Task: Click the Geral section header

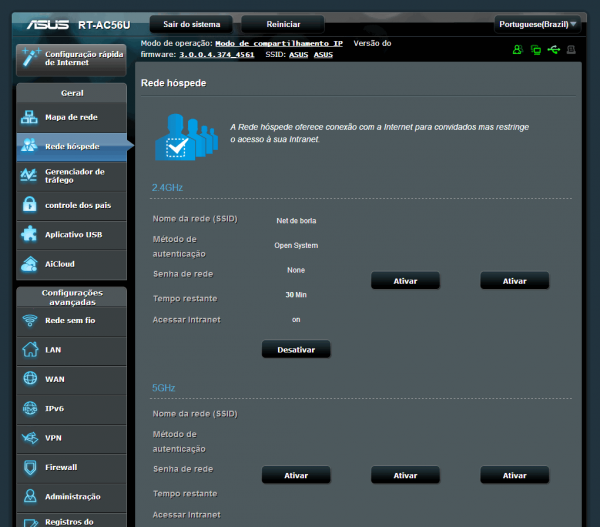Action: 72,93
